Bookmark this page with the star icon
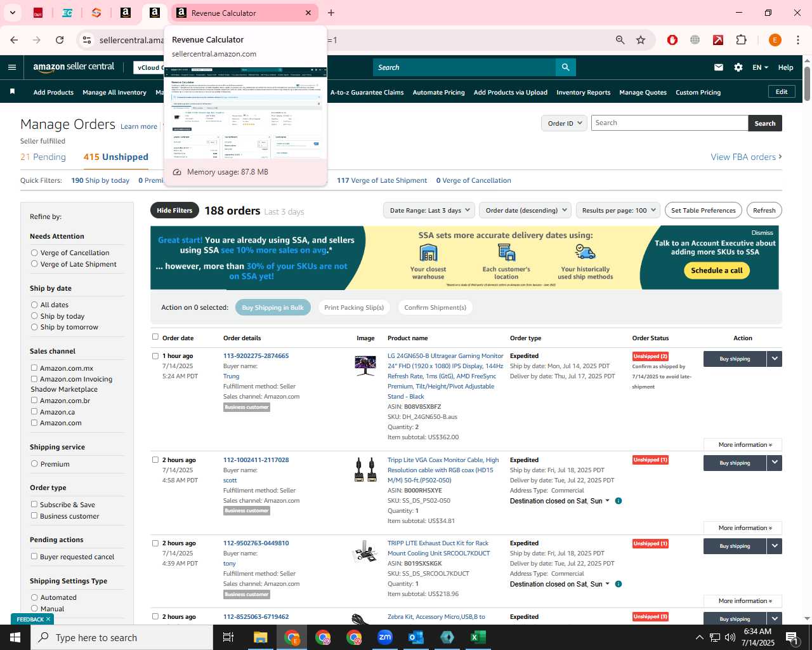The height and width of the screenshot is (650, 812). pyautogui.click(x=641, y=40)
